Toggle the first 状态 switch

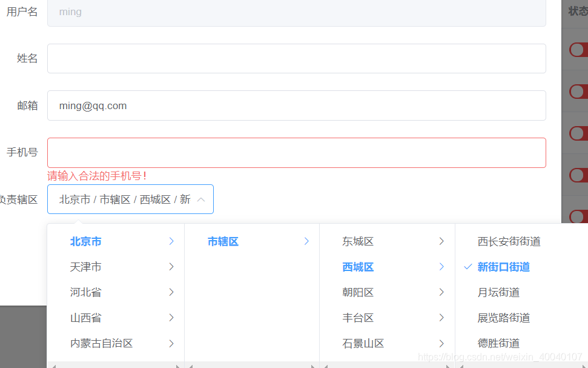coord(581,50)
